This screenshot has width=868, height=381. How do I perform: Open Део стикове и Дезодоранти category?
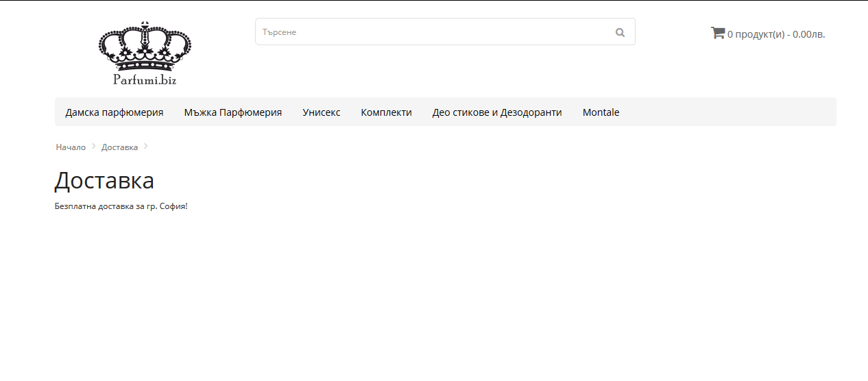point(497,112)
